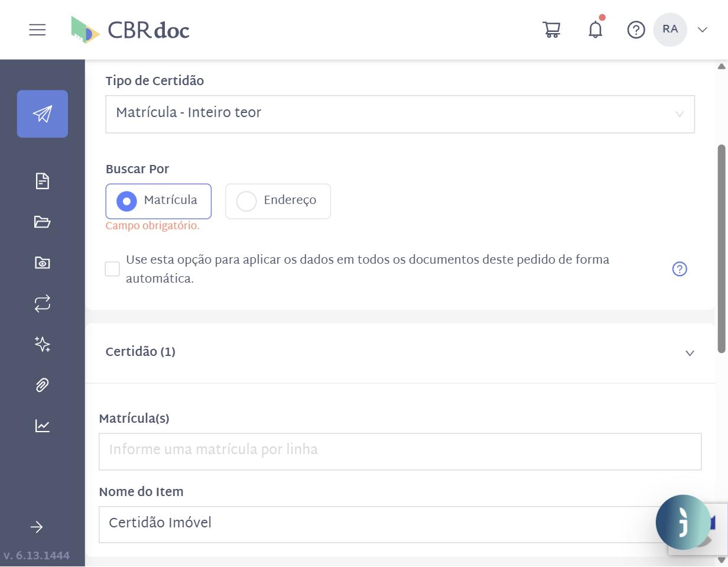Click the help icon beside the checkbox
Screen dimensions: 728x567
pyautogui.click(x=680, y=269)
